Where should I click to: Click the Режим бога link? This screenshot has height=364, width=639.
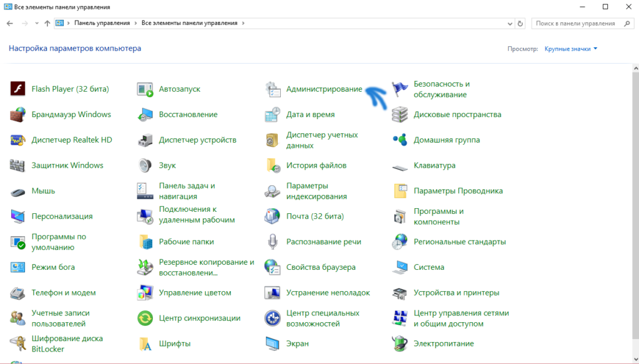53,267
